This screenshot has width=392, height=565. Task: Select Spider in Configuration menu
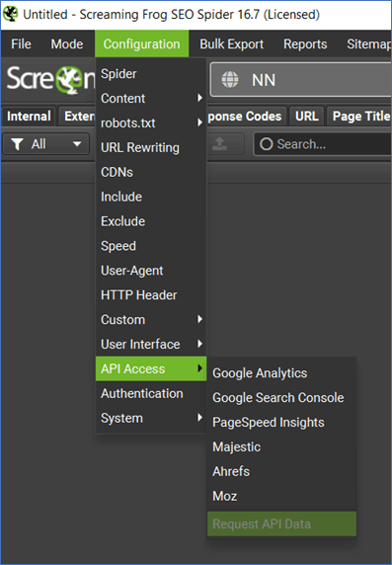click(151, 74)
